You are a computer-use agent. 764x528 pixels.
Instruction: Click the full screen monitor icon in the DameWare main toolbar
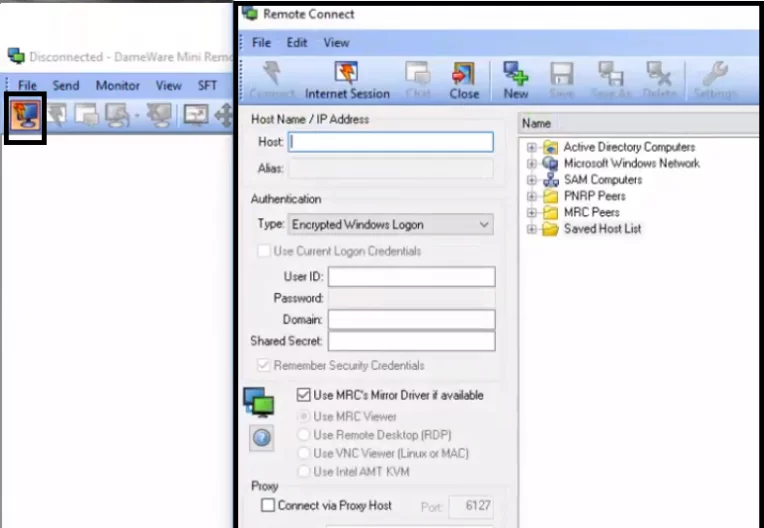tap(195, 115)
